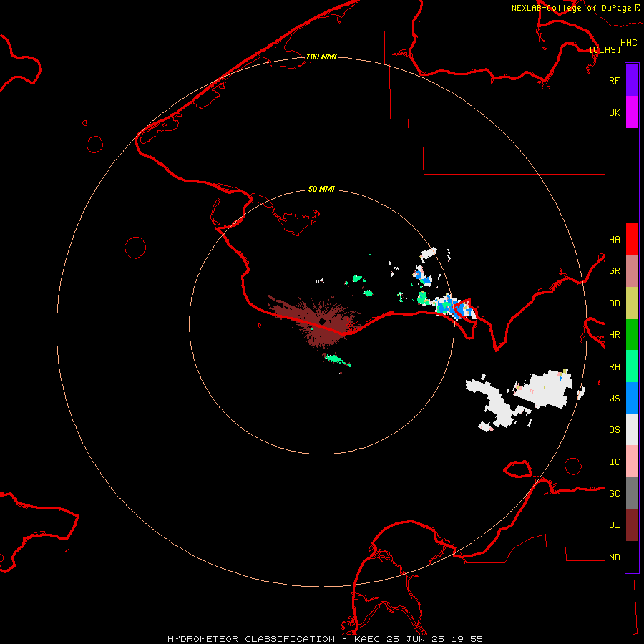This screenshot has width=644, height=644.
Task: Click the "ND" legend label
Action: point(614,557)
